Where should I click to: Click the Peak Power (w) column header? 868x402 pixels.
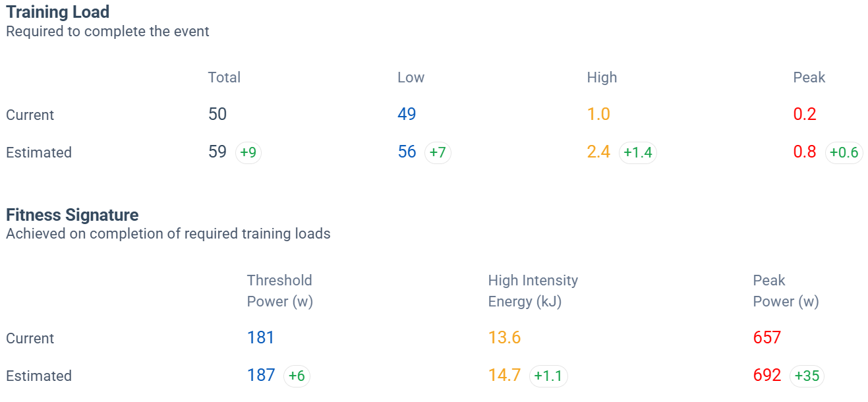[x=786, y=291]
